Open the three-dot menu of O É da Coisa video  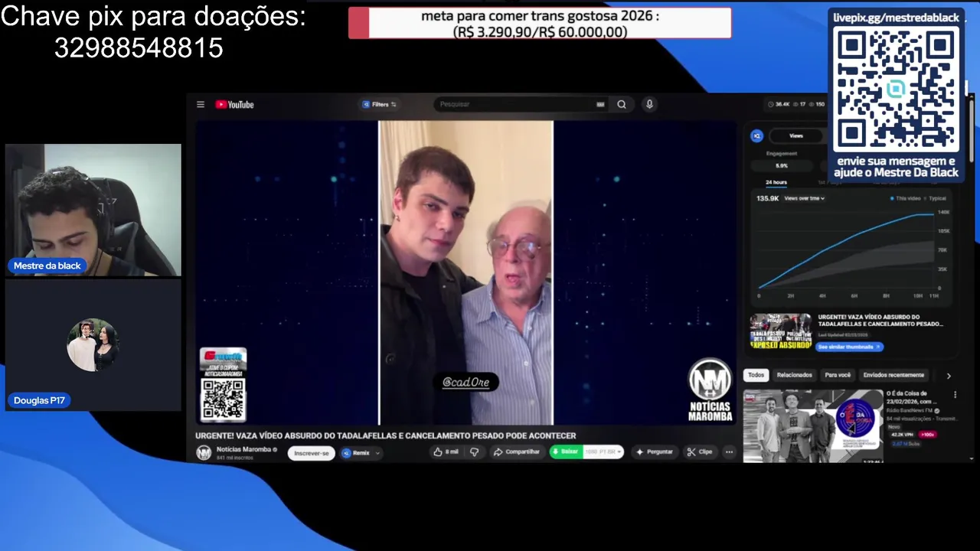[955, 395]
